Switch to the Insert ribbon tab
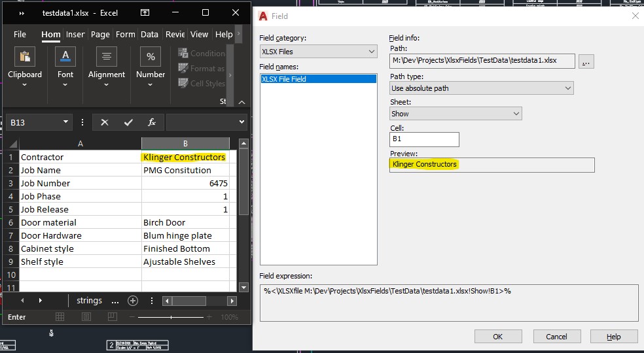Screen dimensions: 644x353 point(75,35)
